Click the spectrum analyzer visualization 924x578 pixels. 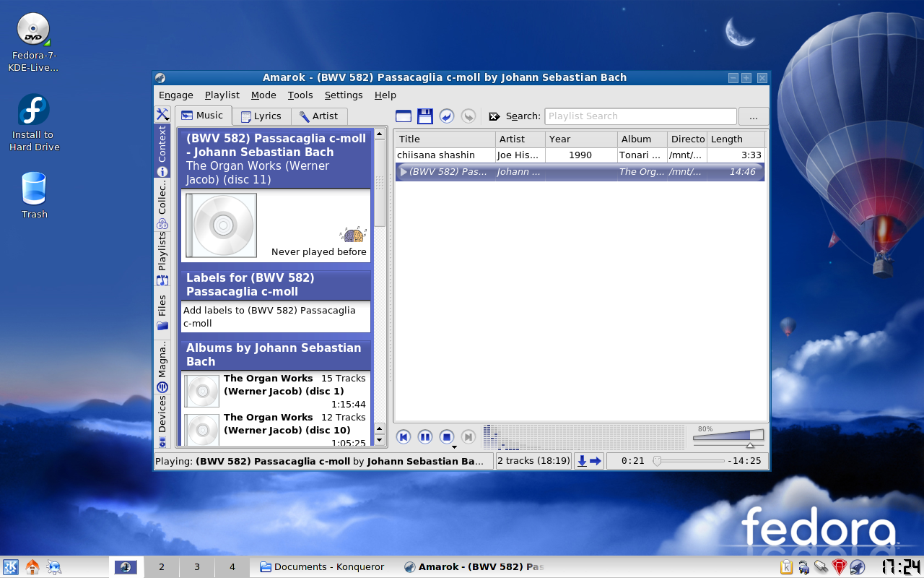click(583, 437)
